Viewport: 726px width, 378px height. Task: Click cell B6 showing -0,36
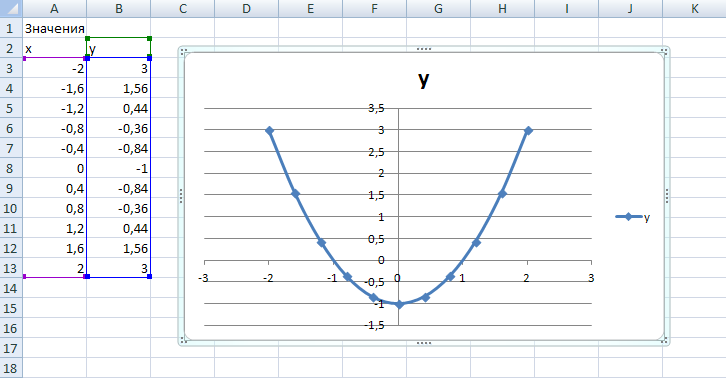pos(119,128)
